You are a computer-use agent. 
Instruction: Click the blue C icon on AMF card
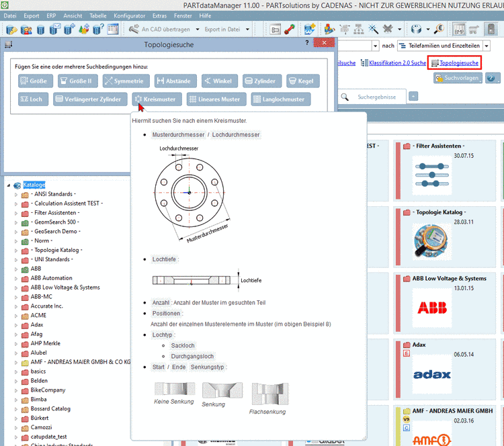[x=407, y=428]
